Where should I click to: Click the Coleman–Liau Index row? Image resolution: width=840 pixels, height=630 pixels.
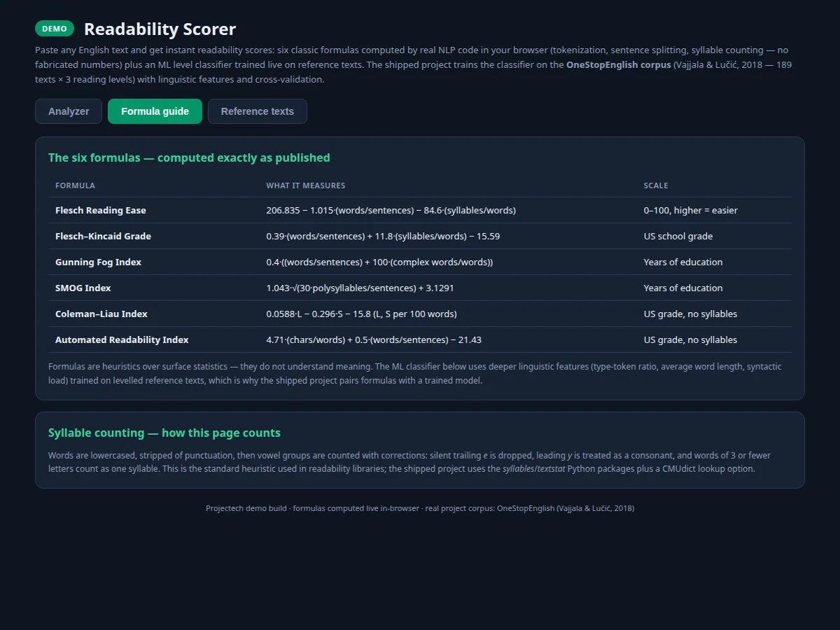(420, 314)
